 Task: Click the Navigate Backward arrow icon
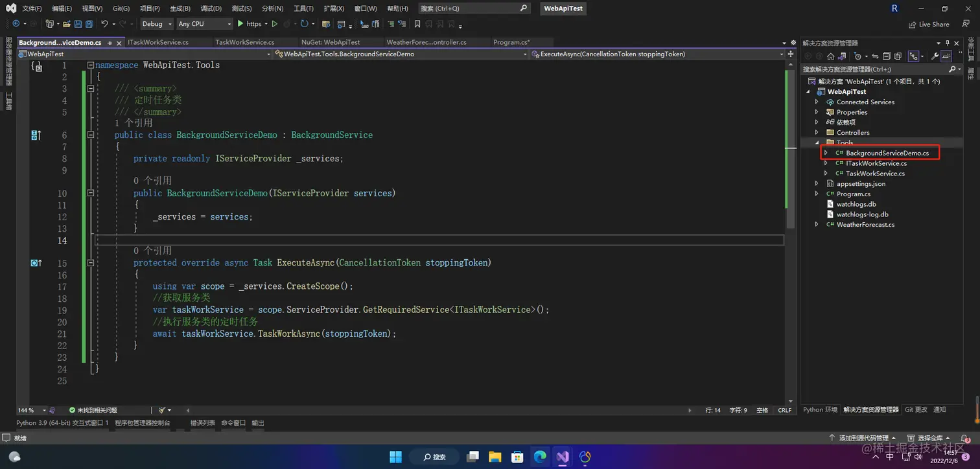click(16, 24)
